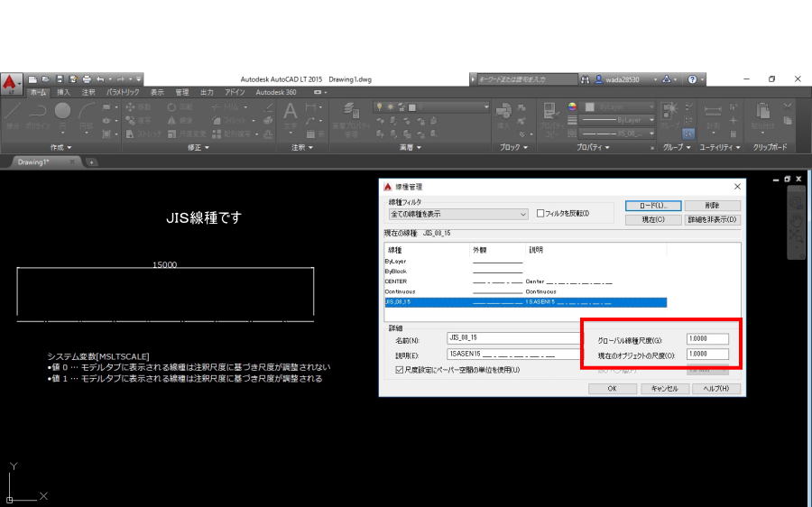Viewport: 812px width, 507px height.
Task: Click the Insert block icon
Action: tap(503, 111)
